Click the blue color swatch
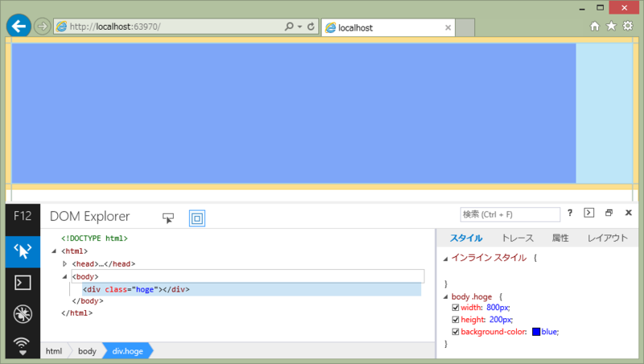Viewport: 644px width, 364px height. point(536,332)
